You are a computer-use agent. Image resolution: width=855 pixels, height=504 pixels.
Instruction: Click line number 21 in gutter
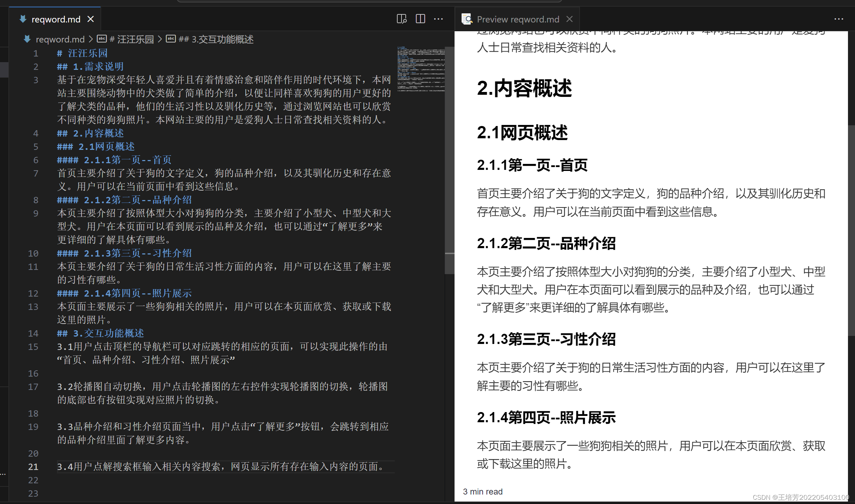pyautogui.click(x=33, y=467)
